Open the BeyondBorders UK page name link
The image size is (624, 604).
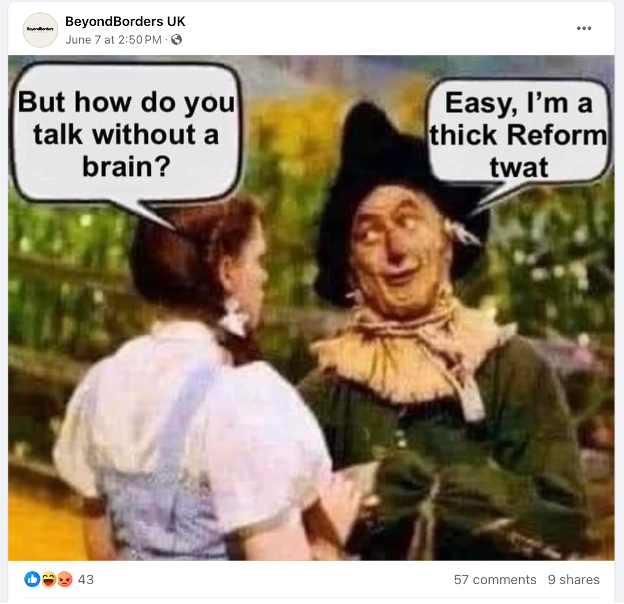coord(125,21)
